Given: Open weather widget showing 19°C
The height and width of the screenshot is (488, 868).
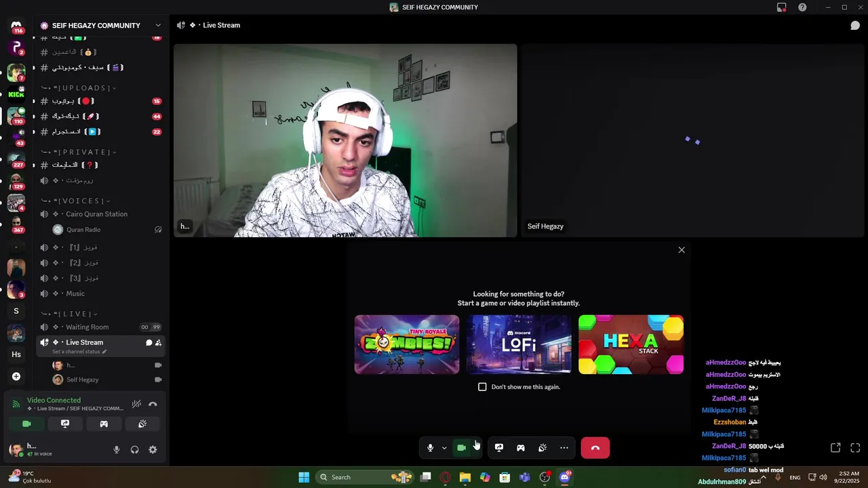Looking at the screenshot, I should [30, 477].
